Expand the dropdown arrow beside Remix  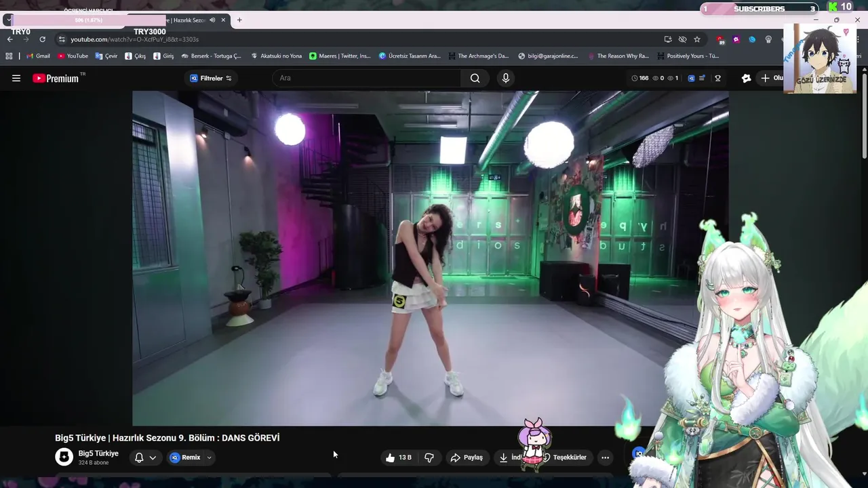[x=209, y=457]
